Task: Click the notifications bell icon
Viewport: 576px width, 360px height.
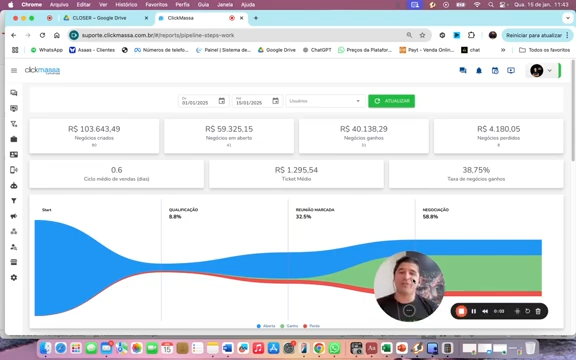Action: (479, 71)
